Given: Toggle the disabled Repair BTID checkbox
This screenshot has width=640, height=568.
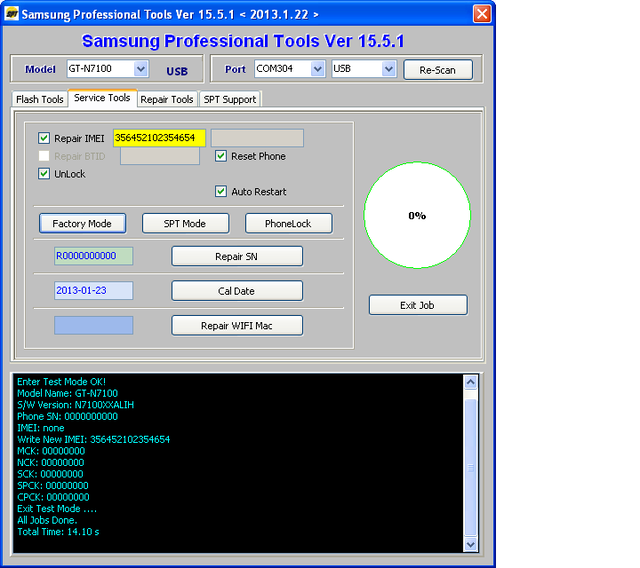Looking at the screenshot, I should (44, 156).
